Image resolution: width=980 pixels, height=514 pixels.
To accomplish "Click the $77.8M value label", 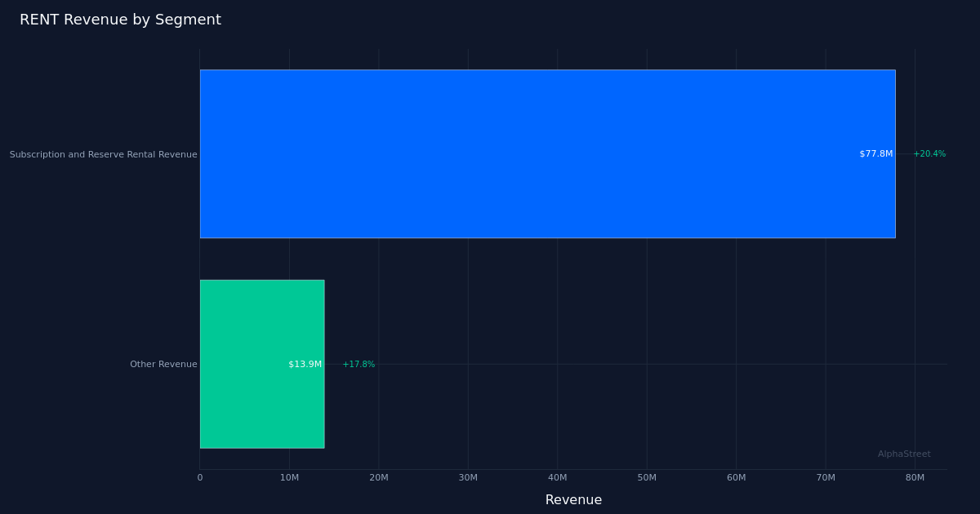I will click(875, 154).
